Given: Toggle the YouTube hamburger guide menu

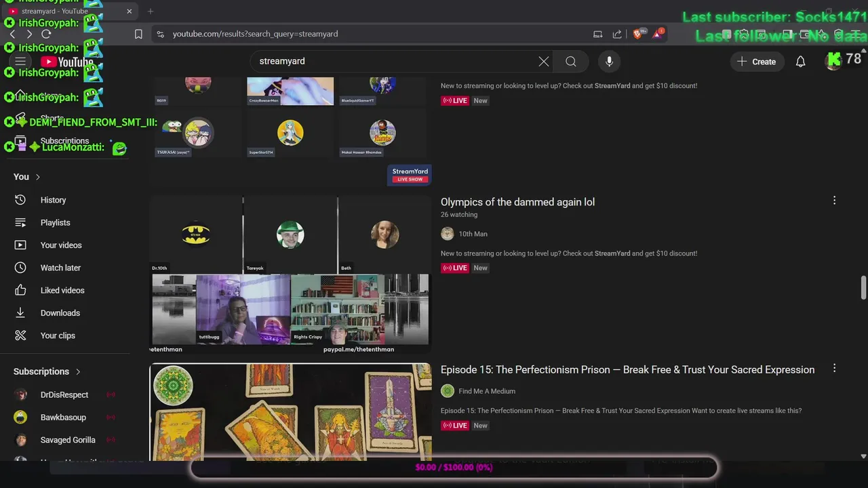Looking at the screenshot, I should click(x=20, y=62).
